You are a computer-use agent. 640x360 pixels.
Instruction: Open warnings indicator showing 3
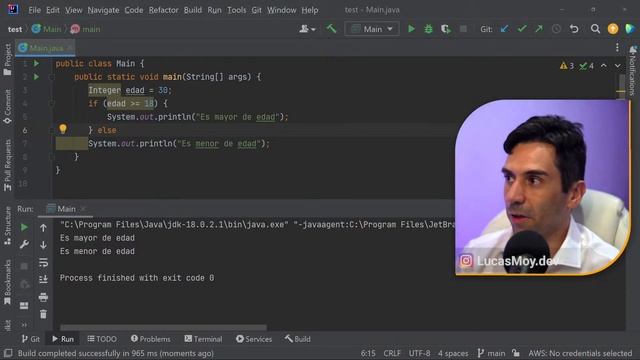(567, 66)
